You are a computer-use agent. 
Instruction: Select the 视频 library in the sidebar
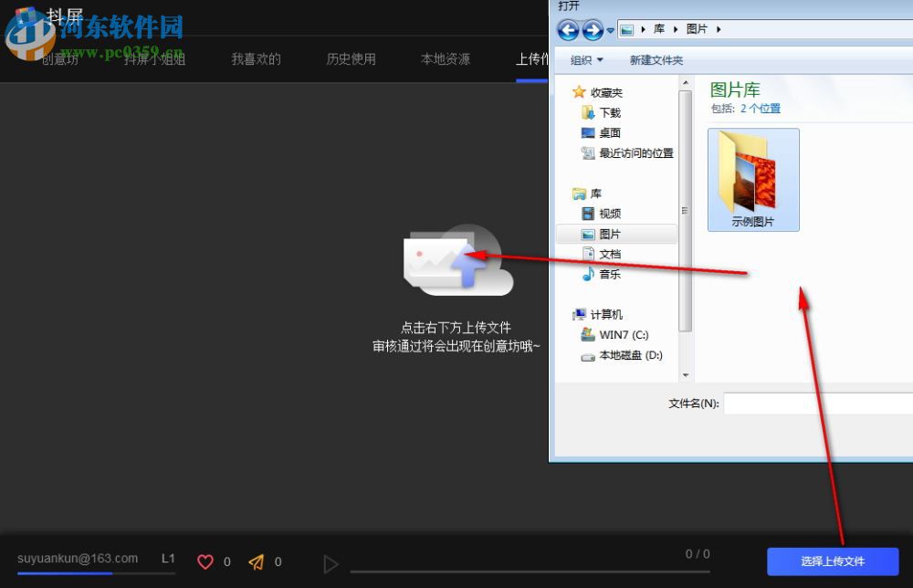tap(608, 213)
